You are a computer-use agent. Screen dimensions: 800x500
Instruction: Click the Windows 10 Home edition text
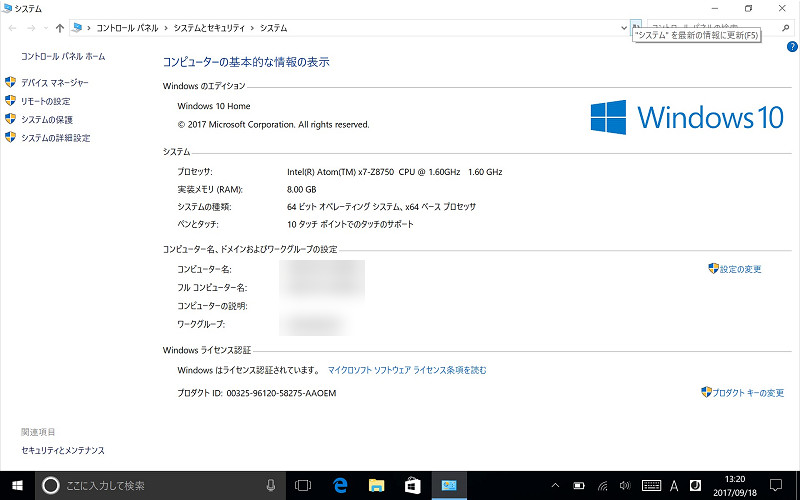click(214, 106)
